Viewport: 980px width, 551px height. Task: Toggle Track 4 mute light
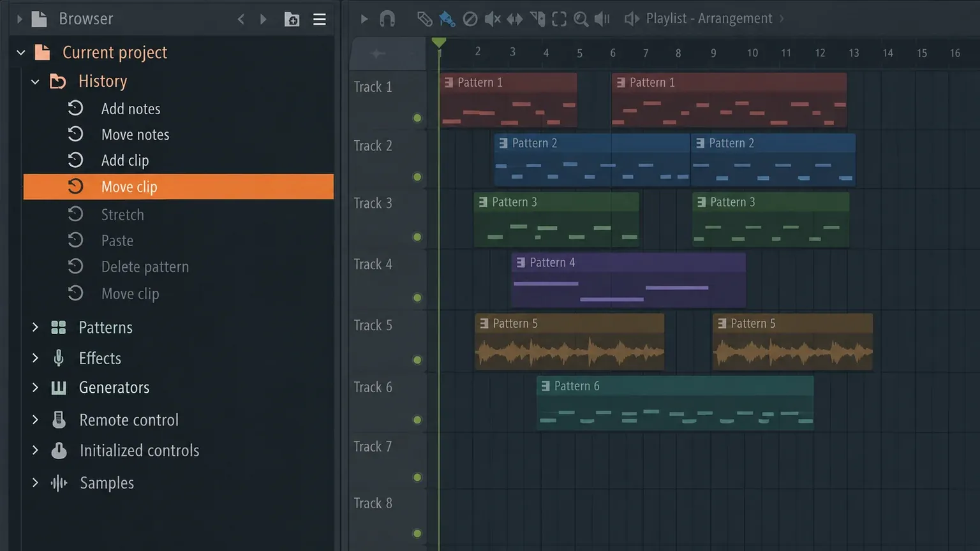click(x=417, y=298)
